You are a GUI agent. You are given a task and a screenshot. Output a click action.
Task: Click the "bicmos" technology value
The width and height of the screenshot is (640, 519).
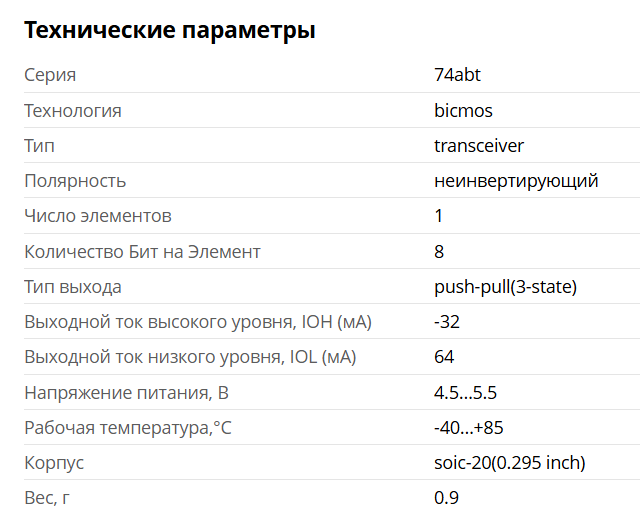click(463, 111)
